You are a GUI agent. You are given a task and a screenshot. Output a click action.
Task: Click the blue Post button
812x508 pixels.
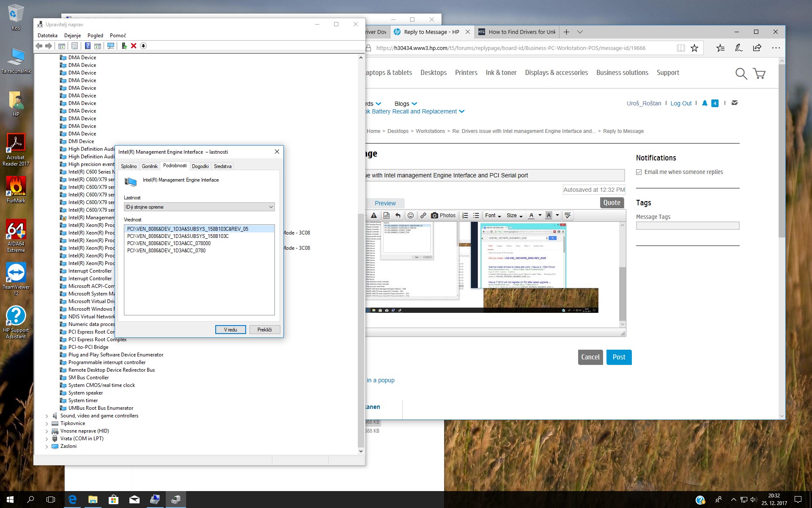[x=619, y=357]
